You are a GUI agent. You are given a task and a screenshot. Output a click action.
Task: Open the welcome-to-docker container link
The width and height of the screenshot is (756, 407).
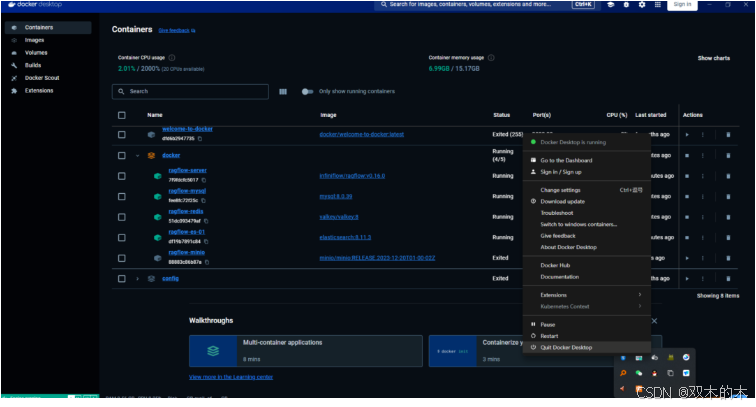tap(187, 129)
